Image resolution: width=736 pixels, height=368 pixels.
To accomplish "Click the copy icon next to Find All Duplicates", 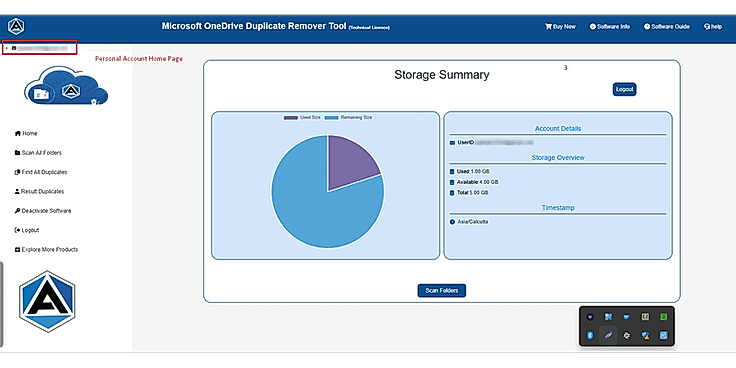I will (18, 172).
